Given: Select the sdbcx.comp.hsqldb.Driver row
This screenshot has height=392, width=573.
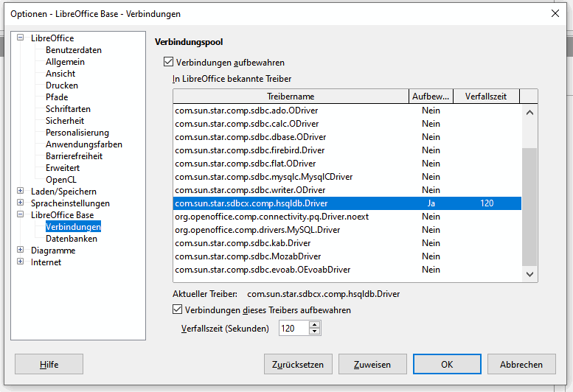Looking at the screenshot, I should [347, 203].
